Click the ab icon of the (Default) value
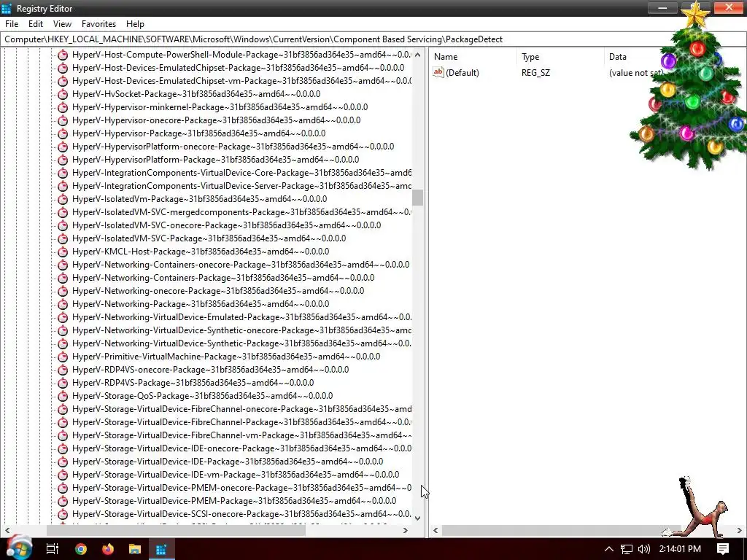The width and height of the screenshot is (747, 560). (438, 72)
